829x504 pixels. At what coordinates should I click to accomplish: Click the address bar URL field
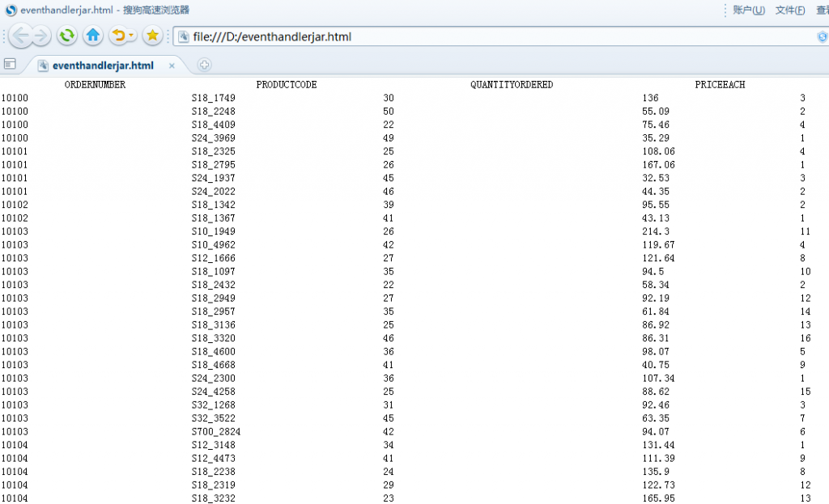497,36
